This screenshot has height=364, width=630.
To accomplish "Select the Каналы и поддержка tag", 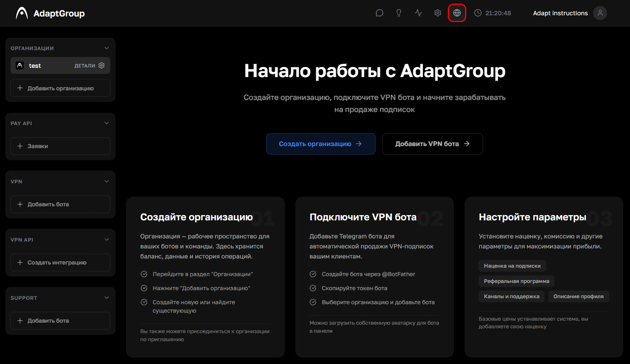I will coord(512,296).
